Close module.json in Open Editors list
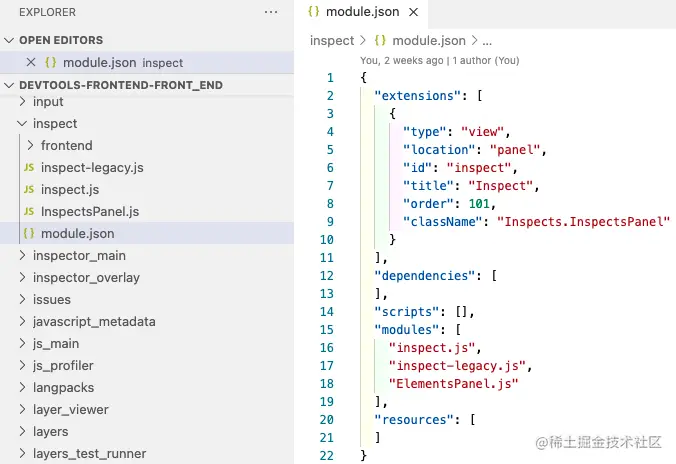 pyautogui.click(x=31, y=63)
